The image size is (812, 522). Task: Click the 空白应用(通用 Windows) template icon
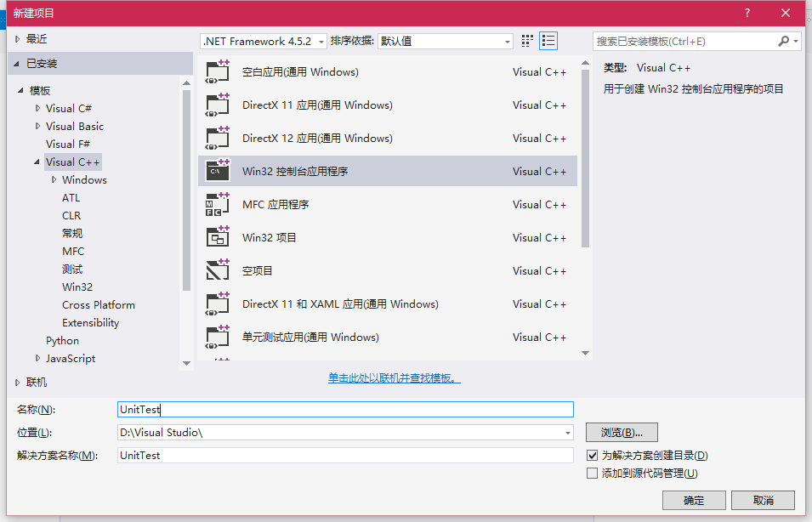[218, 71]
